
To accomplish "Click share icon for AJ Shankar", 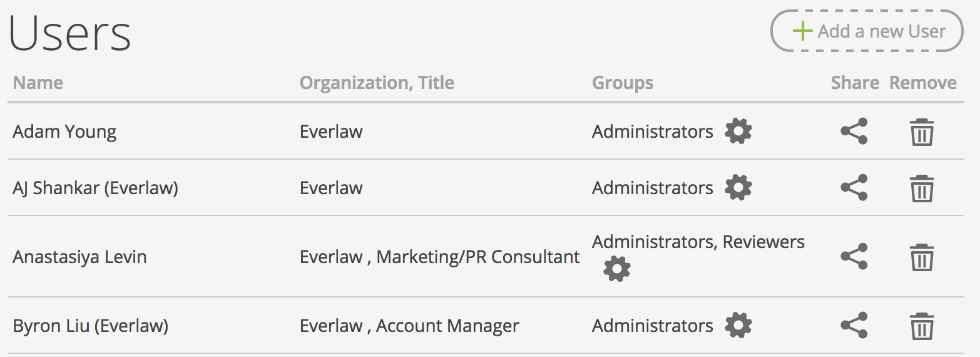I will coord(854,188).
